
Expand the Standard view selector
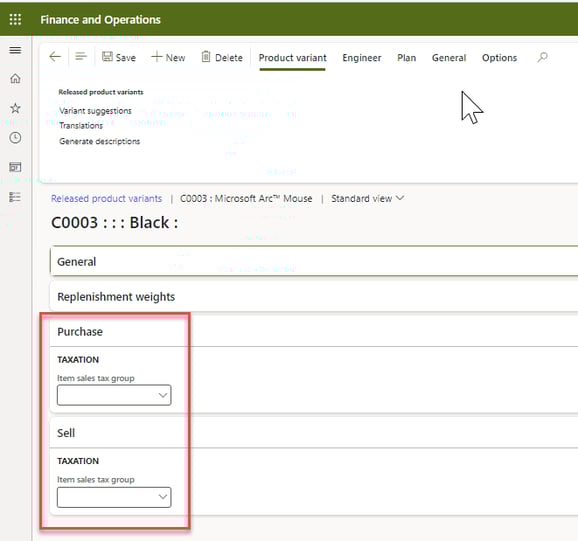(368, 199)
